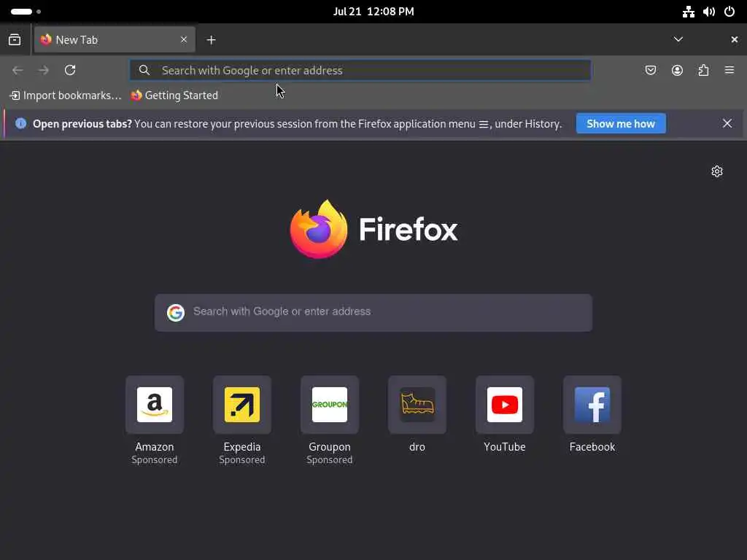The width and height of the screenshot is (747, 560).
Task: Reload the current page
Action: [x=70, y=71]
